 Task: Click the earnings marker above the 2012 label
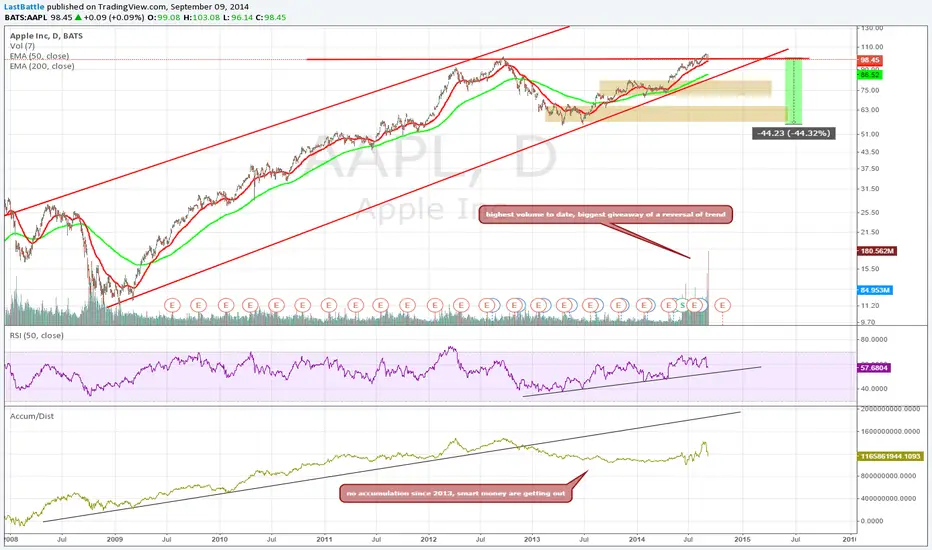(x=434, y=305)
